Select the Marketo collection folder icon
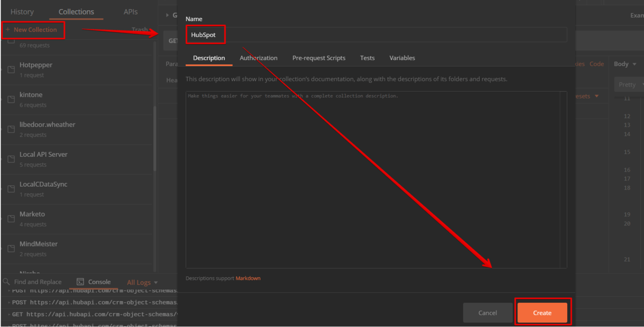This screenshot has height=327, width=644. 11,219
